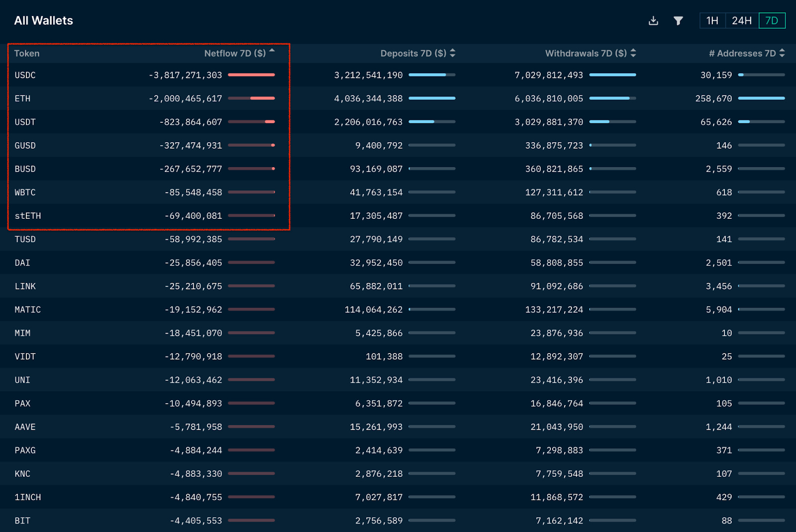Click ETH deposits blue bar
Screen dimensions: 796x532
432,98
